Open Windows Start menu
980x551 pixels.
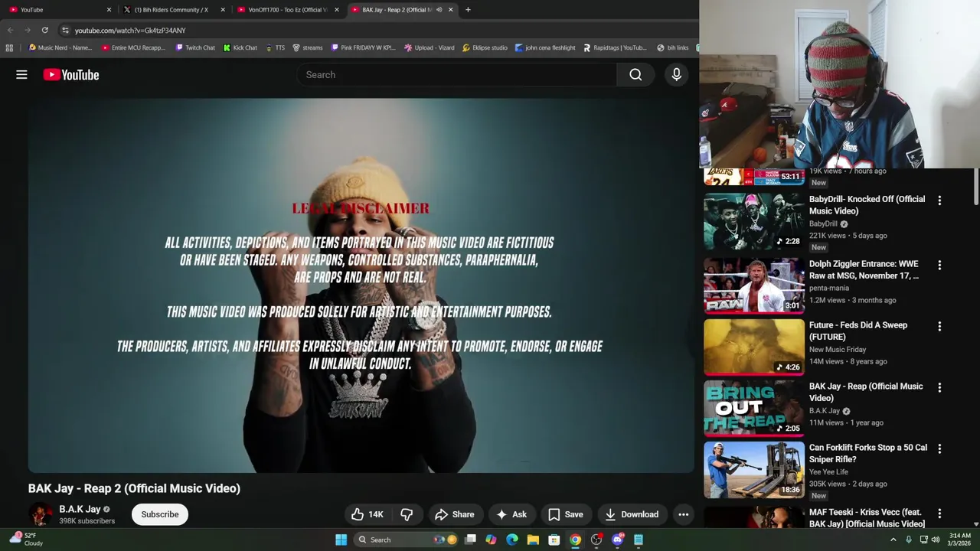[341, 540]
